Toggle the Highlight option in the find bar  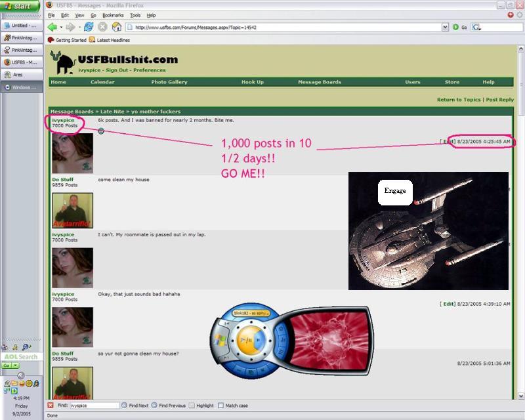[x=201, y=406]
